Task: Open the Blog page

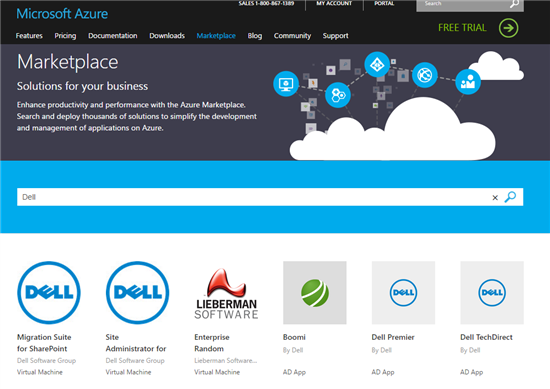Action: pos(255,36)
